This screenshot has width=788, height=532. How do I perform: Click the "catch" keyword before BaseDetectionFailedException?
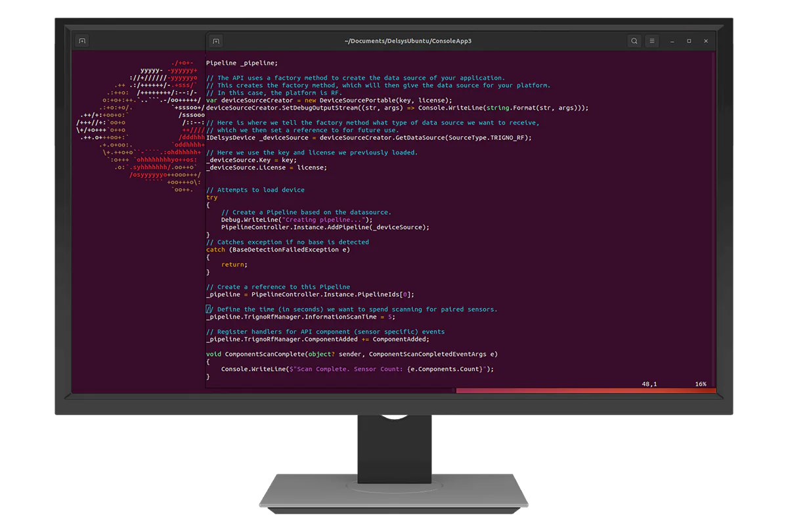click(215, 250)
